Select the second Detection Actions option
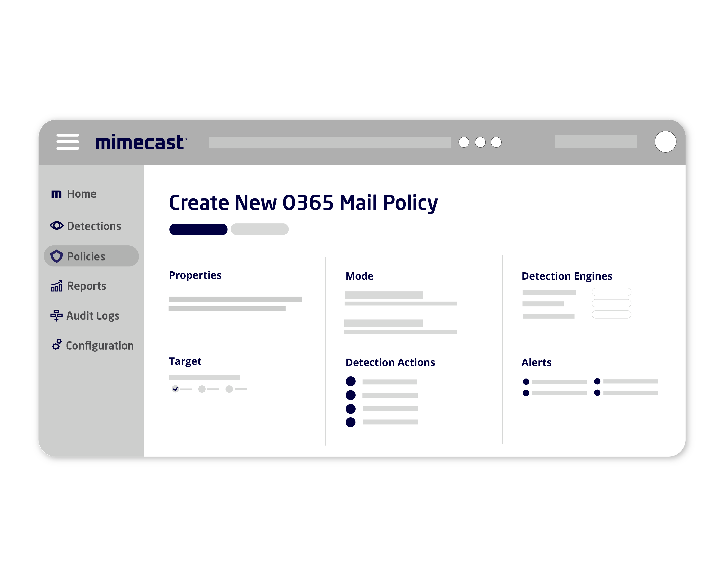Screen dimensions: 728x567 tap(351, 395)
